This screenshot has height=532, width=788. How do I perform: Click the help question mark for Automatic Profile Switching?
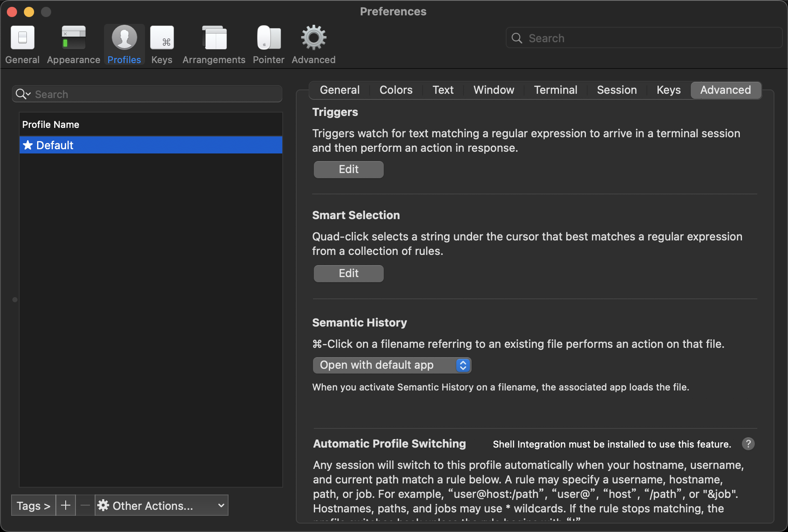pyautogui.click(x=748, y=444)
